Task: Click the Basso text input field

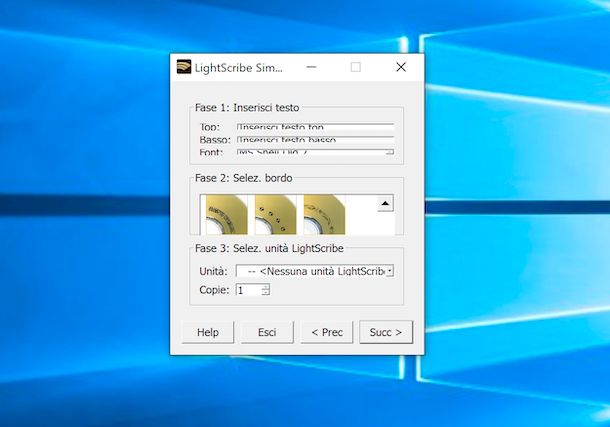Action: [x=316, y=139]
